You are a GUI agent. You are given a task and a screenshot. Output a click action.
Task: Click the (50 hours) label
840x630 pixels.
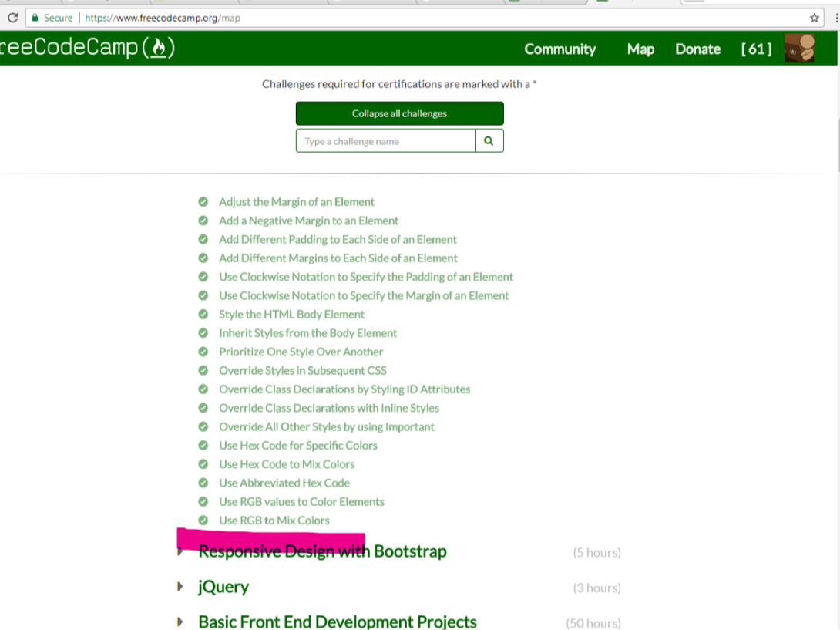click(x=593, y=623)
